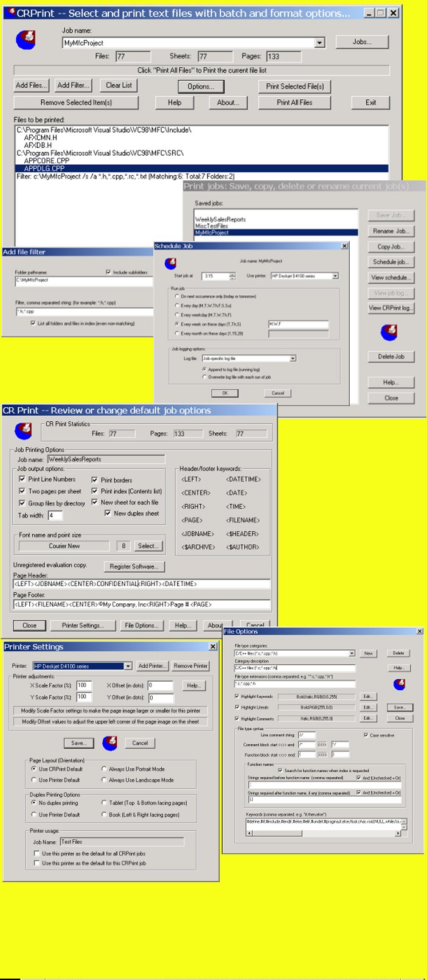427x980 pixels.
Task: Click the CRPrint logo above Delete Job
Action: click(389, 332)
